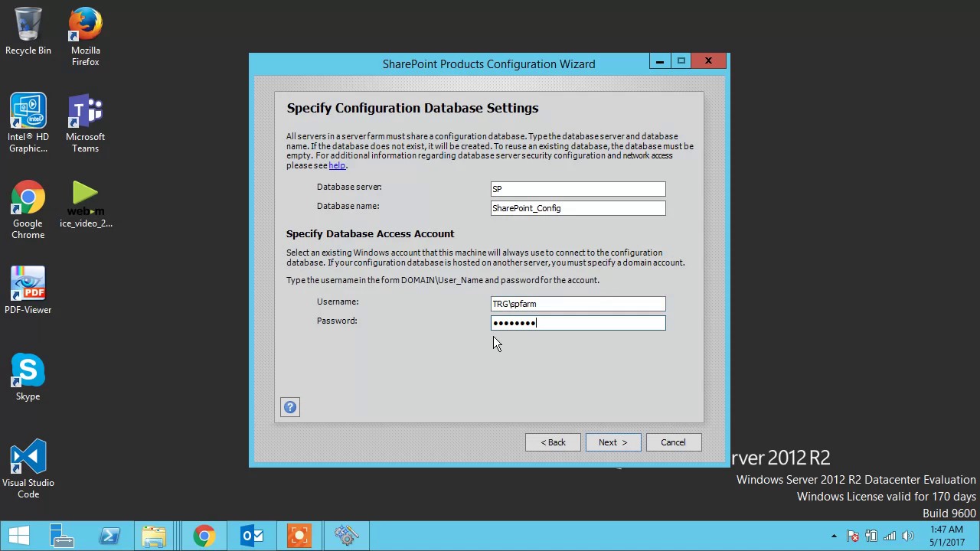The width and height of the screenshot is (980, 551).
Task: Open Outlook from the taskbar
Action: pos(251,536)
